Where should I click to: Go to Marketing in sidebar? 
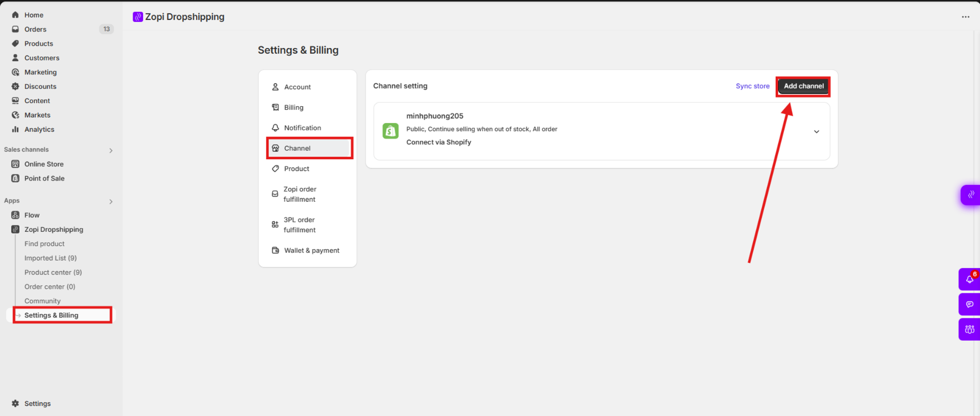point(40,72)
